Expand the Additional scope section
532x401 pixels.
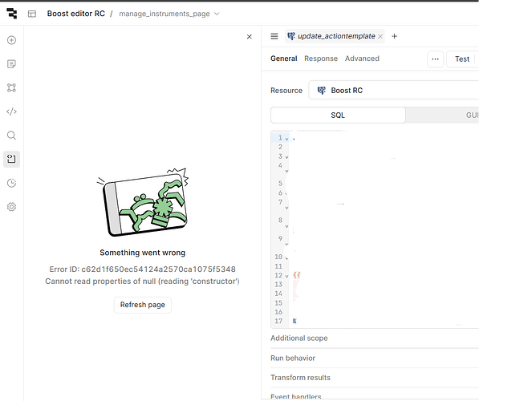[299, 338]
